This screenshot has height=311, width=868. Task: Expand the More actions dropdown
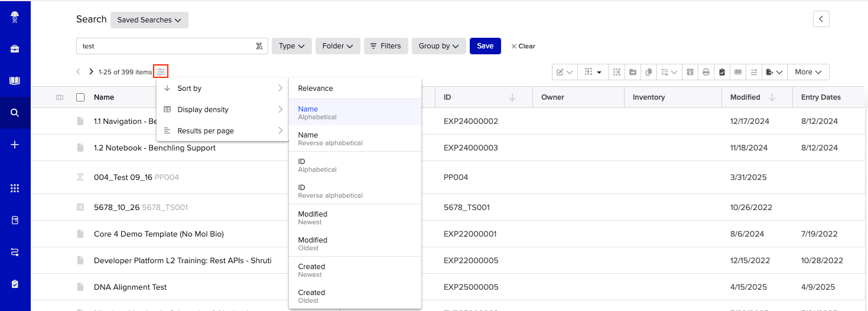point(808,72)
